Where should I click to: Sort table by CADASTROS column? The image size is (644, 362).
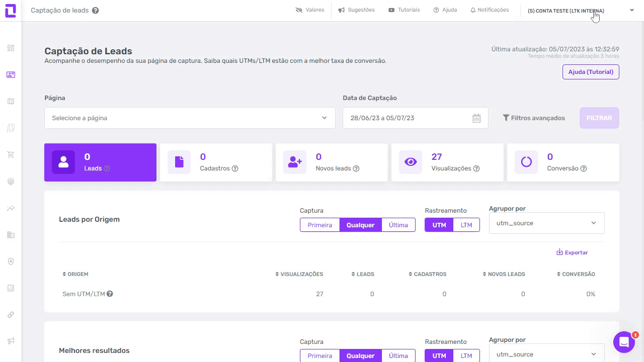coord(428,274)
